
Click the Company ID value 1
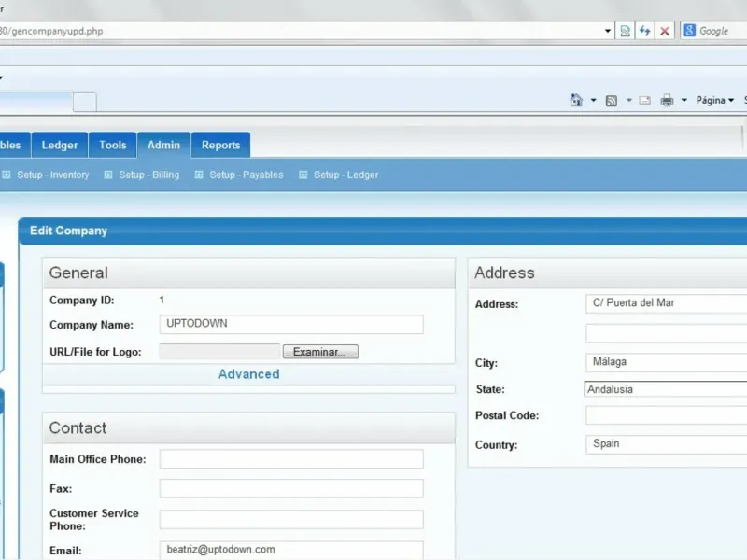pos(162,300)
